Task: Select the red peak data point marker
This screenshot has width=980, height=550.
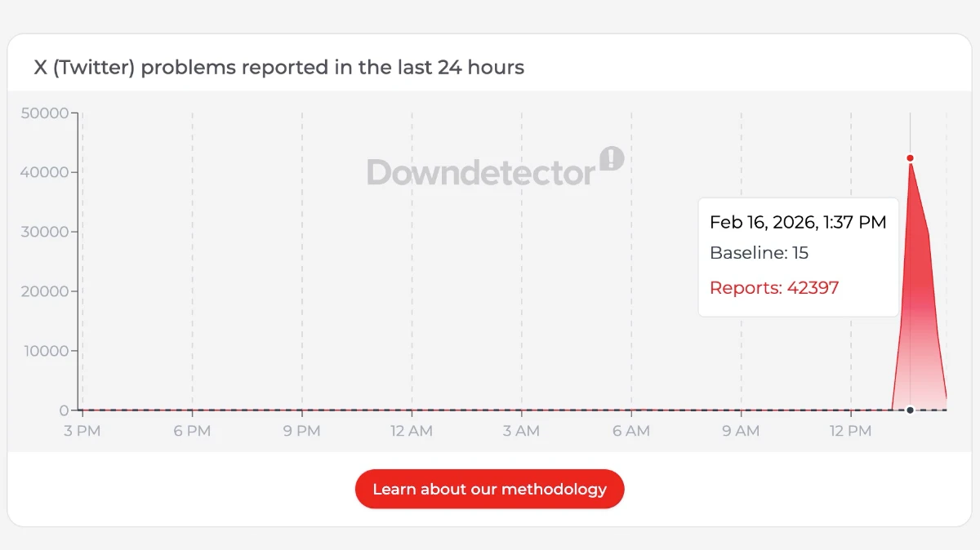Action: tap(910, 158)
